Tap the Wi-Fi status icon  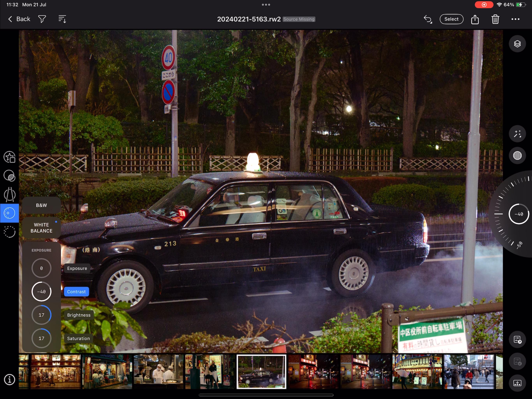(x=499, y=4)
